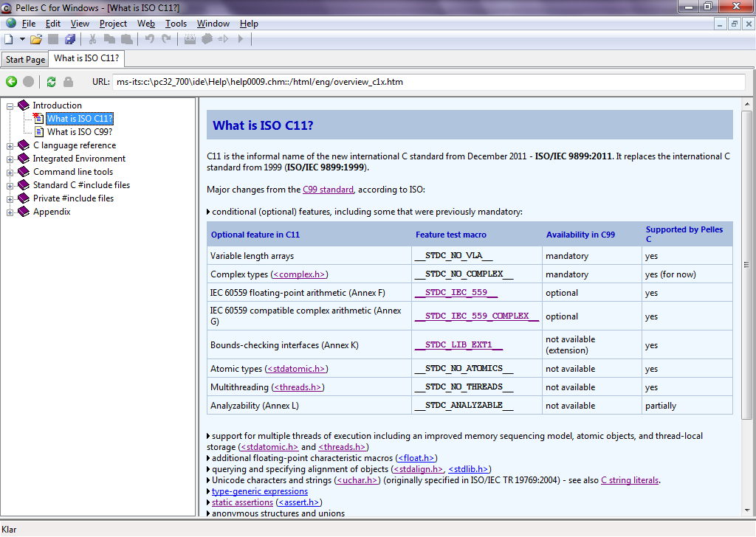Click the Build toolbar icon
This screenshot has width=756, height=537.
(207, 39)
